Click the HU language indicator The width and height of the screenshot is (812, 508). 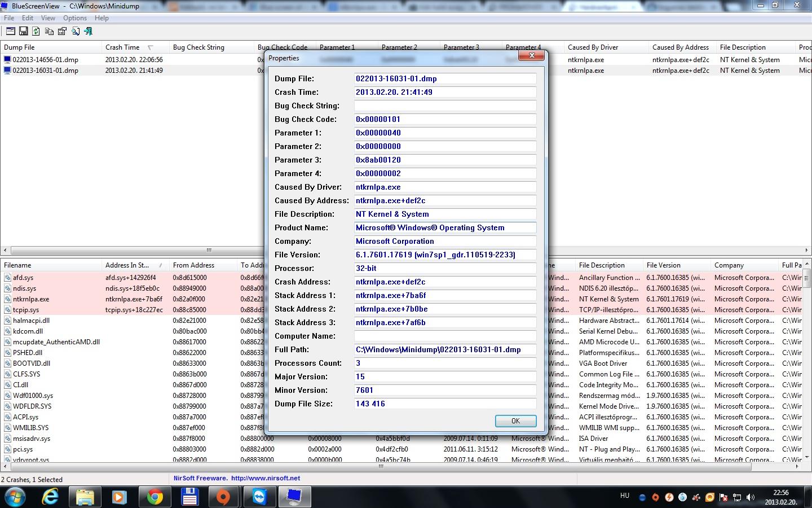coord(625,496)
